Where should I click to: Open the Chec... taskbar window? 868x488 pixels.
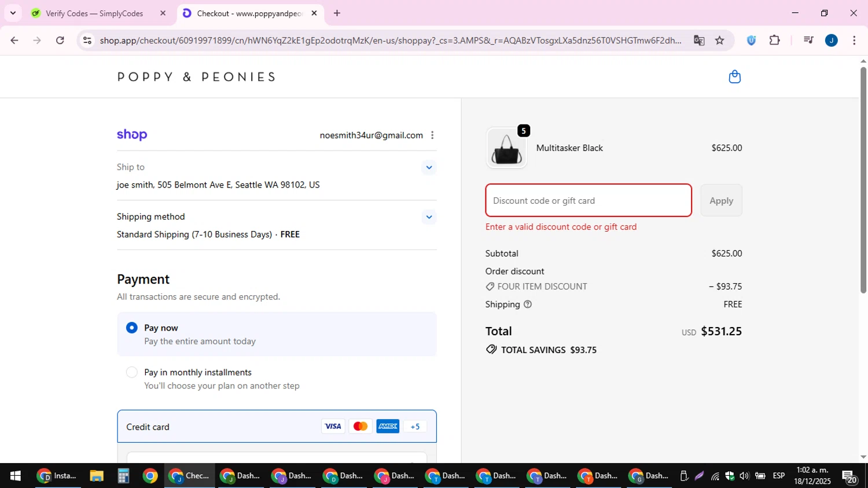tap(189, 476)
